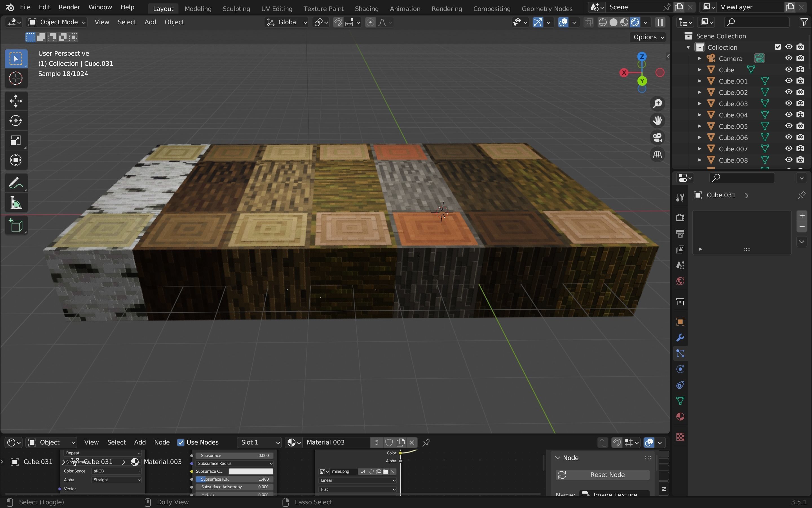Open the Slot 1 dropdown

point(259,442)
